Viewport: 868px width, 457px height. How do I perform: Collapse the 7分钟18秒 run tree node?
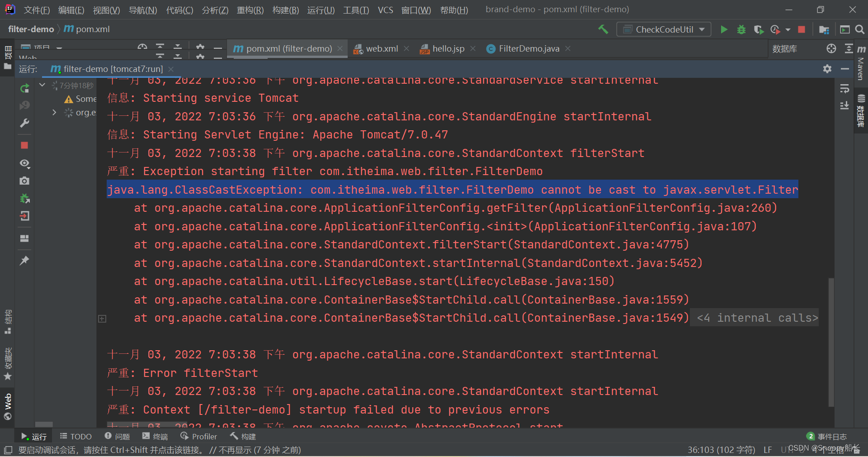click(x=42, y=85)
